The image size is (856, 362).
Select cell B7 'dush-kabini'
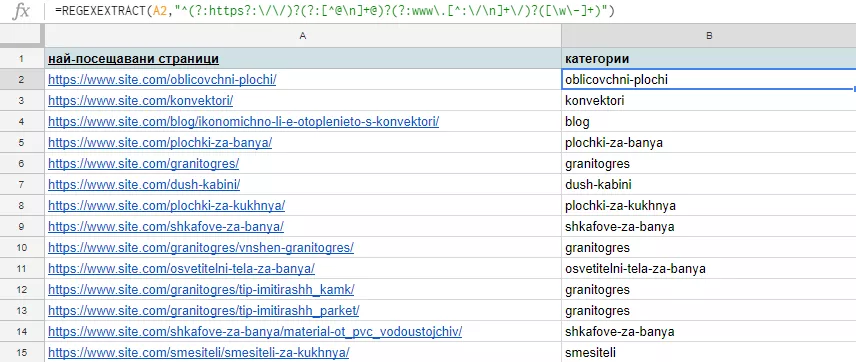pyautogui.click(x=709, y=185)
